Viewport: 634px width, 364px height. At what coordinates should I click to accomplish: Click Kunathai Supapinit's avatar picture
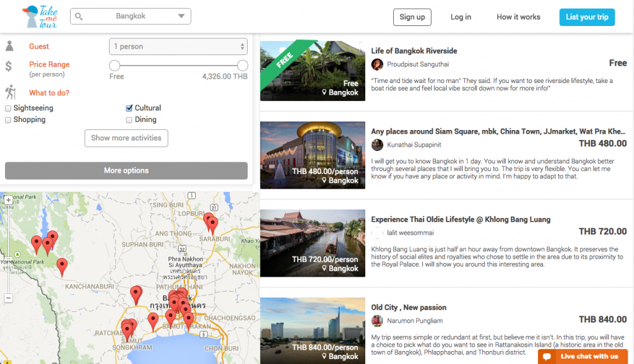(x=377, y=144)
